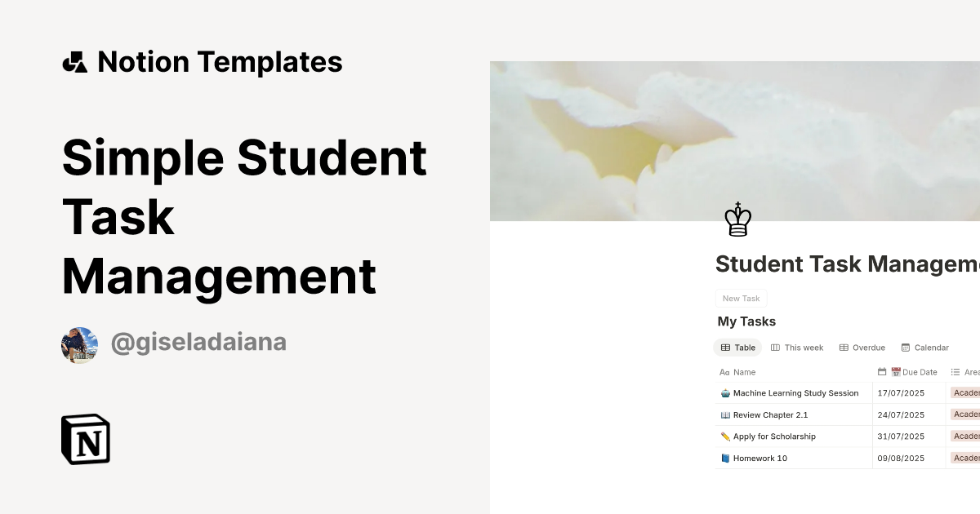
Task: Select the creator profile avatar picture
Action: (x=79, y=343)
